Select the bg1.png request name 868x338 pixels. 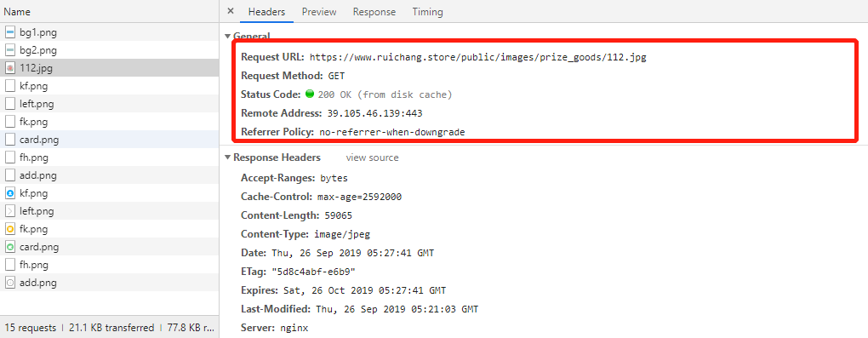tap(38, 32)
